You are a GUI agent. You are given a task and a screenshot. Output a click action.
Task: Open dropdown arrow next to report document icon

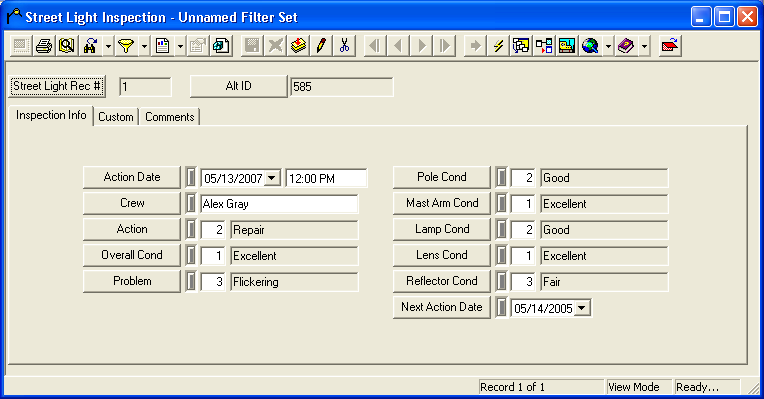click(180, 46)
